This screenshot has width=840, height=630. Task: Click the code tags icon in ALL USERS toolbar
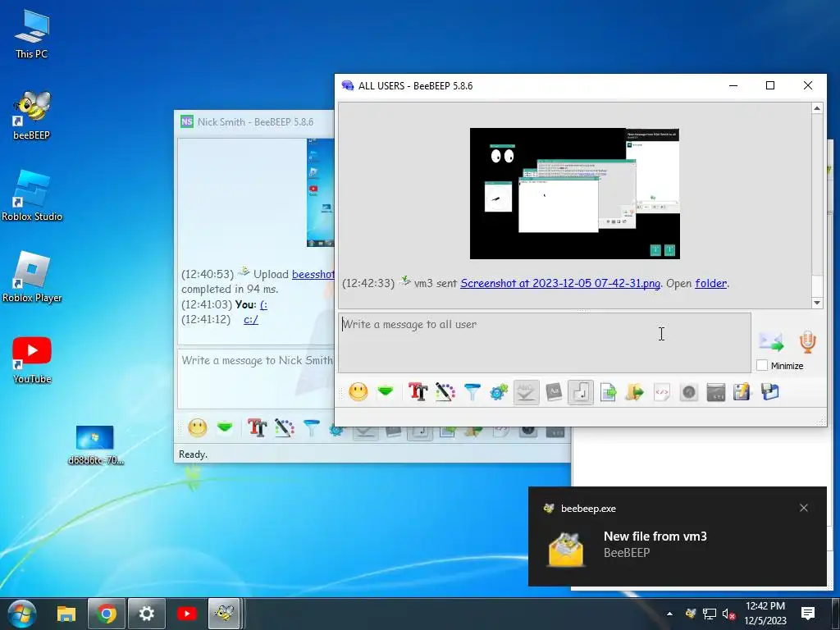tap(662, 392)
